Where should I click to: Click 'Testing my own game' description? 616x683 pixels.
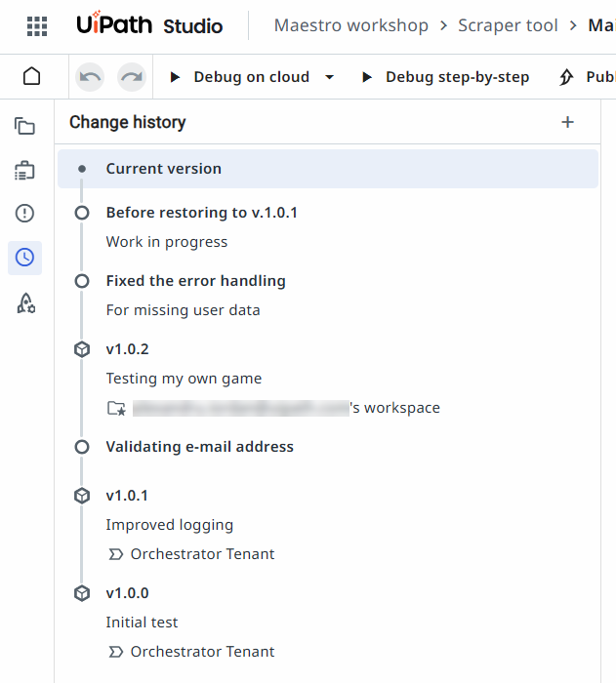184,379
